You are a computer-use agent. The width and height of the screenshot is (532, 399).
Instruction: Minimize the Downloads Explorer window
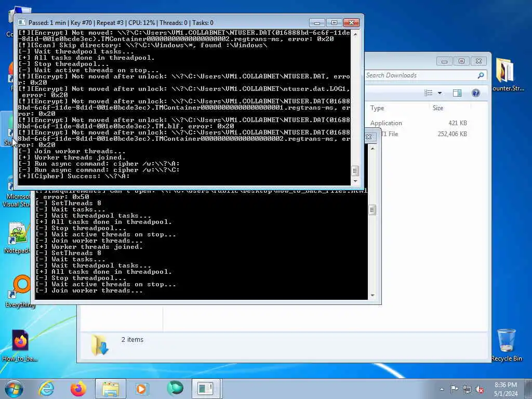tap(445, 61)
